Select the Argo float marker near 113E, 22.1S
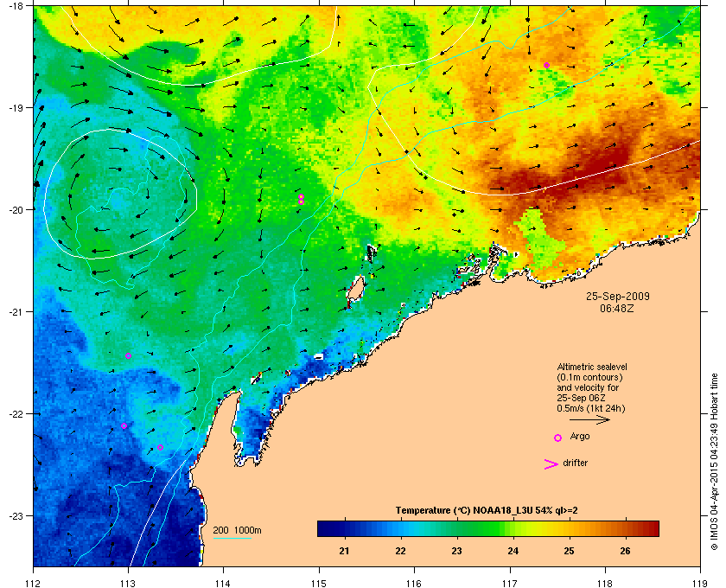This screenshot has width=726, height=588. pyautogui.click(x=124, y=425)
